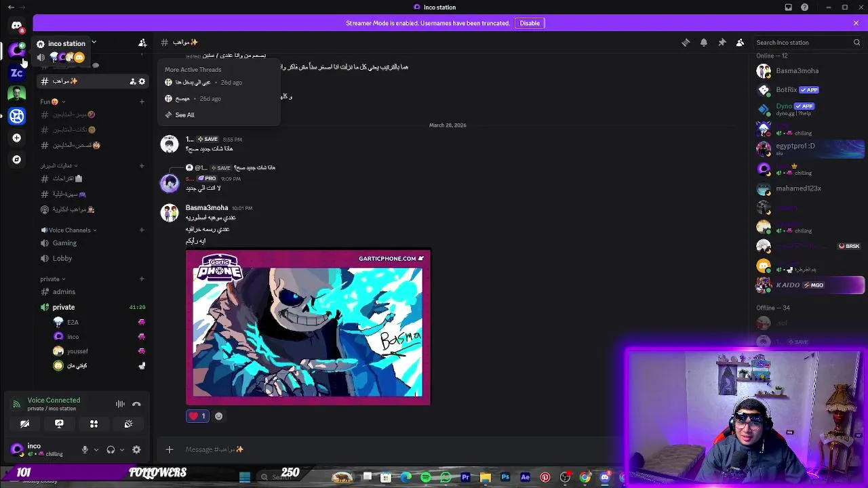Screen dimensions: 868x488
Task: Open the Threads icon in channel header
Action: (x=686, y=42)
